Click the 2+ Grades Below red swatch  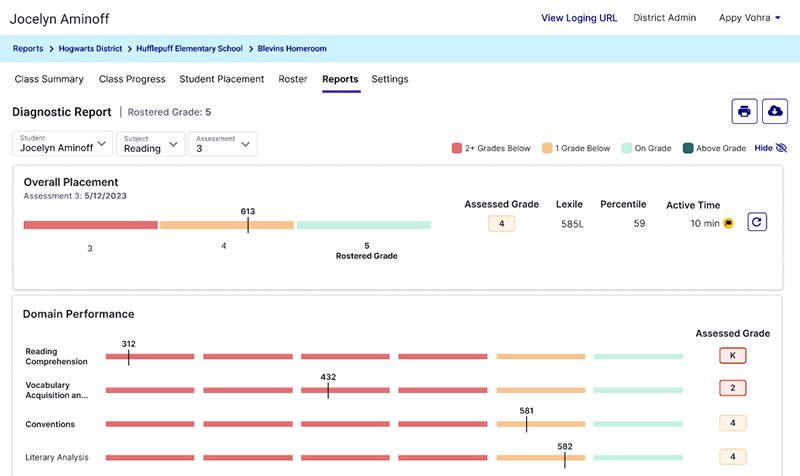point(456,148)
